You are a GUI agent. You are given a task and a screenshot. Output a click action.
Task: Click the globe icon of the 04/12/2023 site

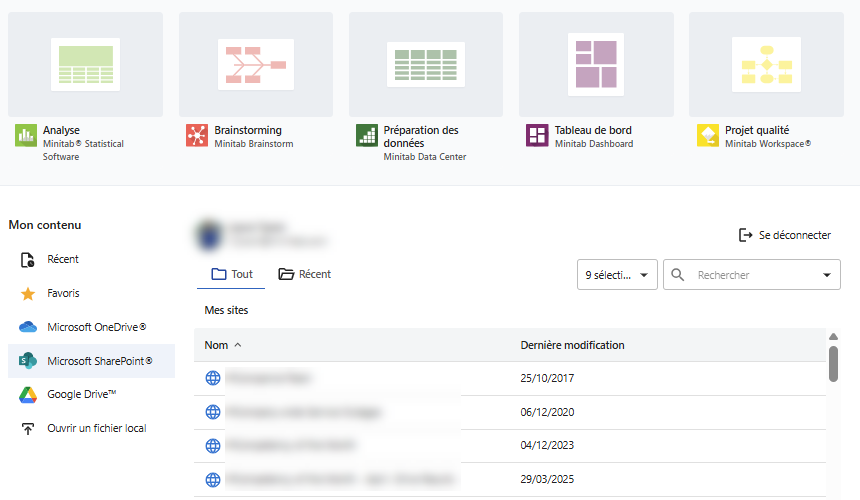213,446
